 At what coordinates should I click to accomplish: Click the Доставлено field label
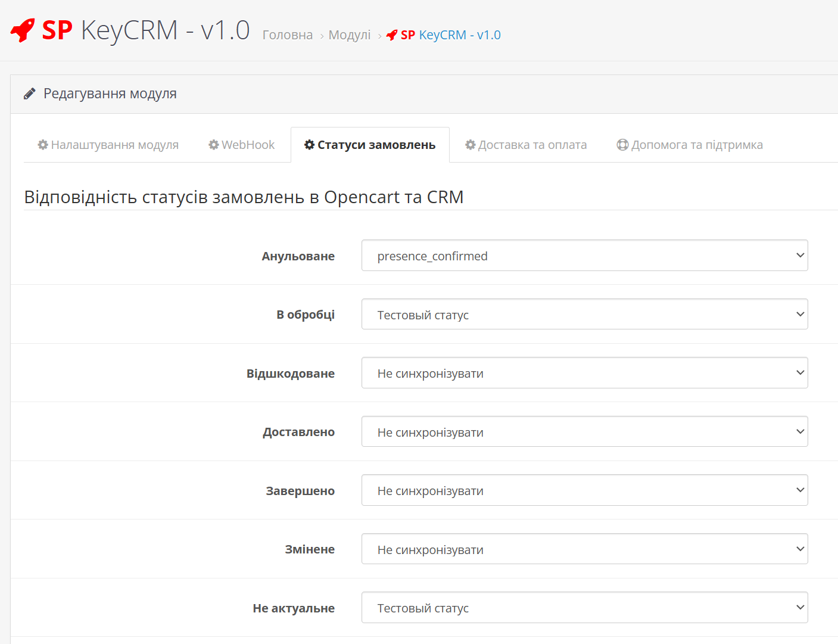(x=299, y=432)
